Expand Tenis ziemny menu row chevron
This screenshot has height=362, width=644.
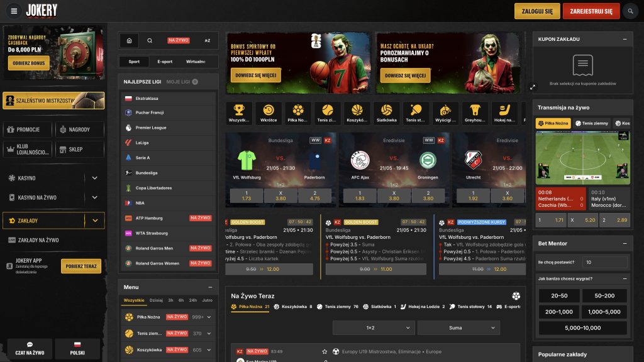coord(209,334)
